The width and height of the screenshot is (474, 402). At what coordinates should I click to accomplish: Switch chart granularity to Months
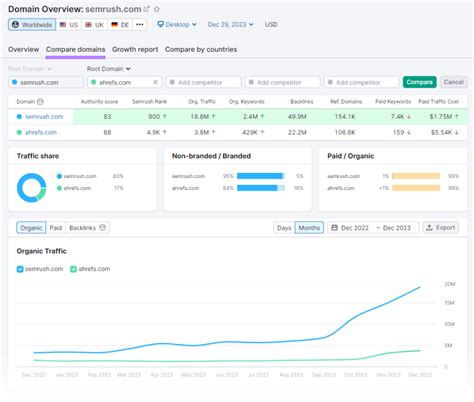click(309, 228)
